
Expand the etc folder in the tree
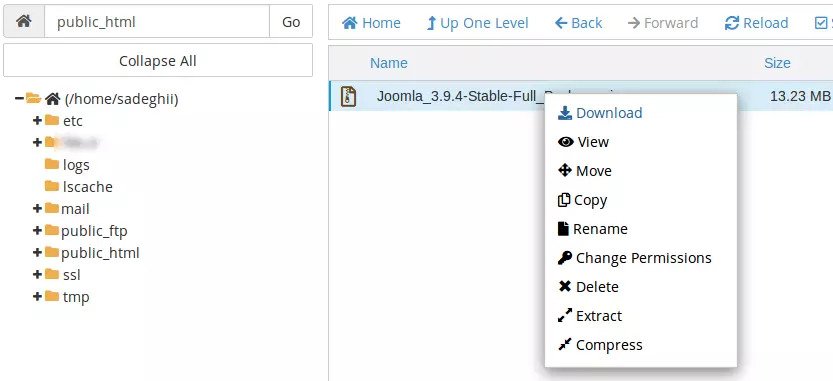(37, 121)
